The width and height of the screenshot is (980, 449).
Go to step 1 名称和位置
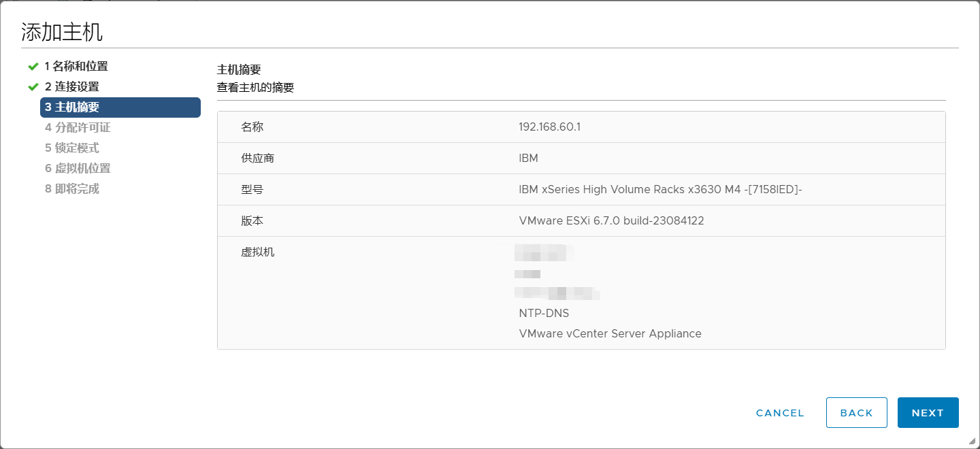pos(76,67)
